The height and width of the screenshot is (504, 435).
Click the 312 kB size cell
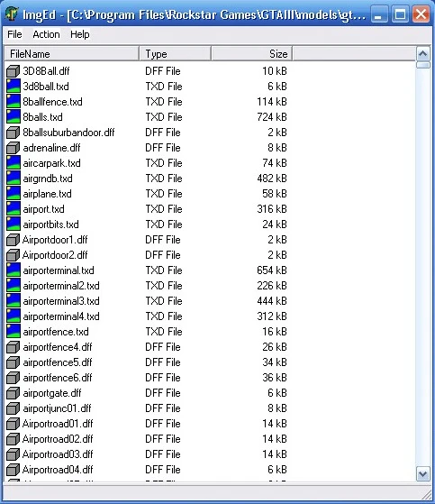(272, 316)
